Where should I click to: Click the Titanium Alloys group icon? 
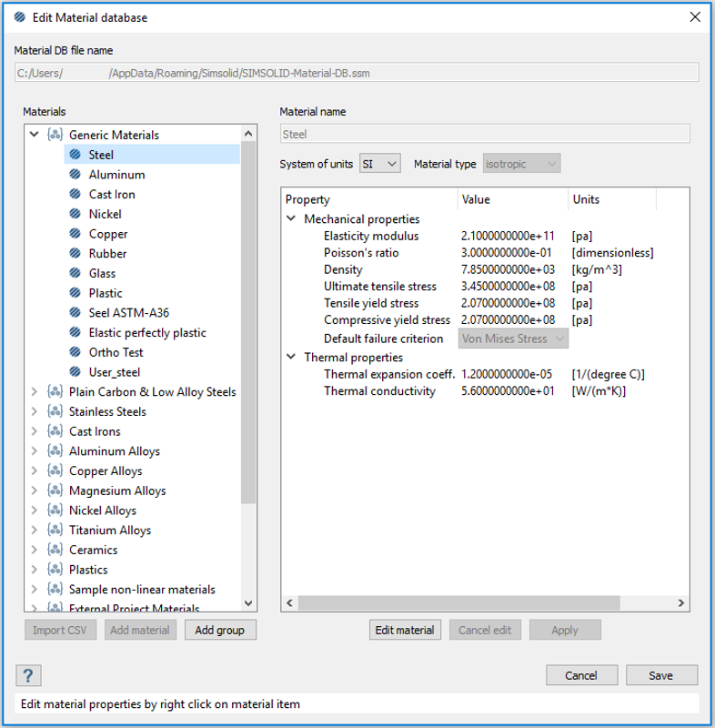pyautogui.click(x=55, y=530)
